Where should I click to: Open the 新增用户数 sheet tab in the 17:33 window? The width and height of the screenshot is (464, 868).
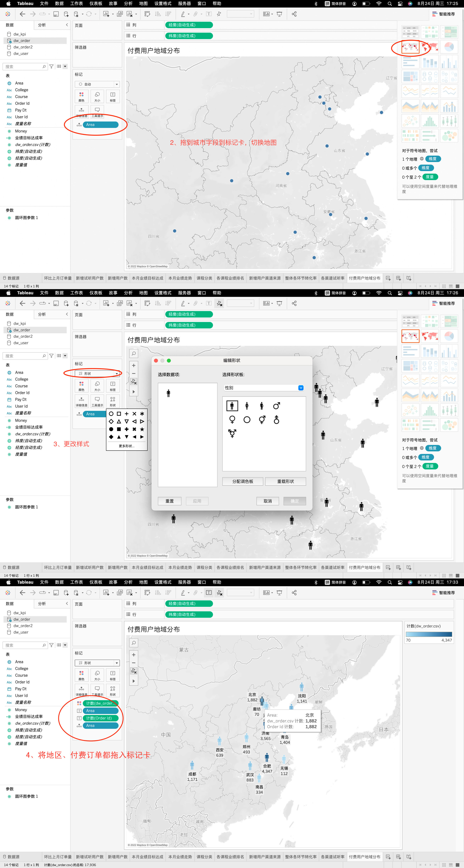118,857
